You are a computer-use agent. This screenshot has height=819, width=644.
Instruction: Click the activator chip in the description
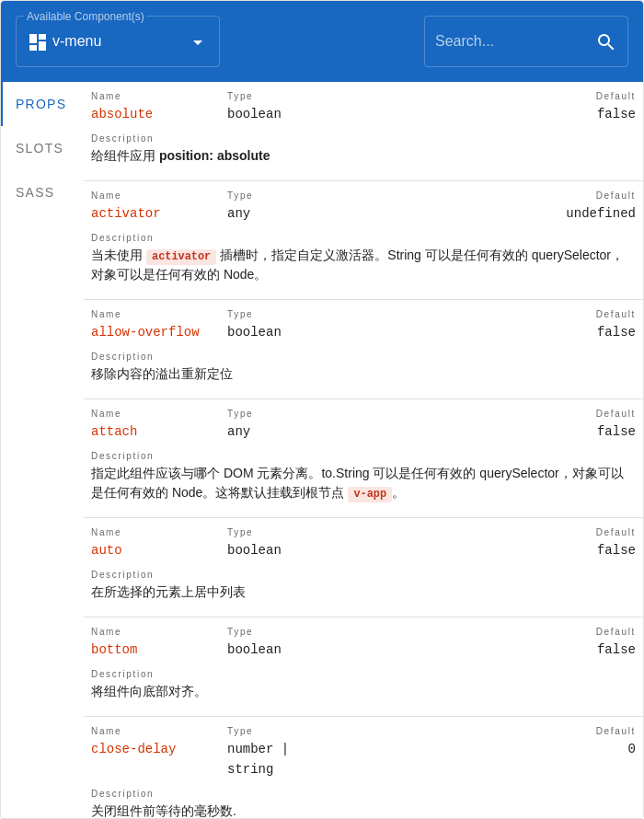pos(180,256)
